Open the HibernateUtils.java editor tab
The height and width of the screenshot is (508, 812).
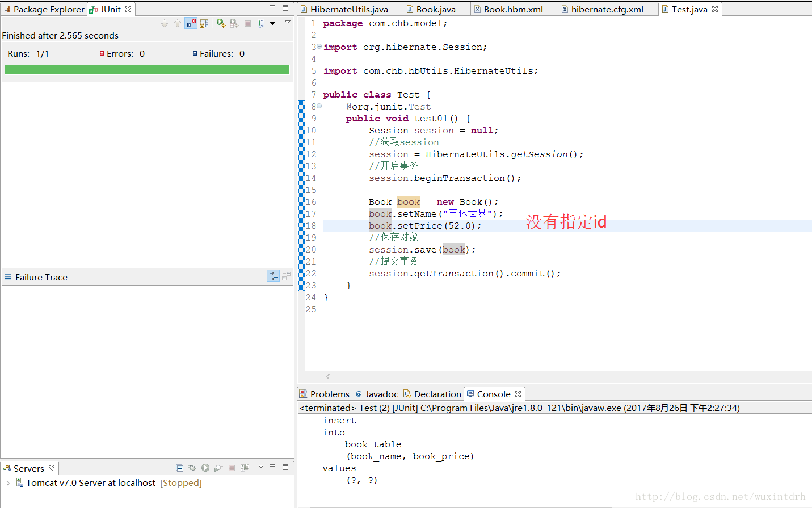coord(350,9)
